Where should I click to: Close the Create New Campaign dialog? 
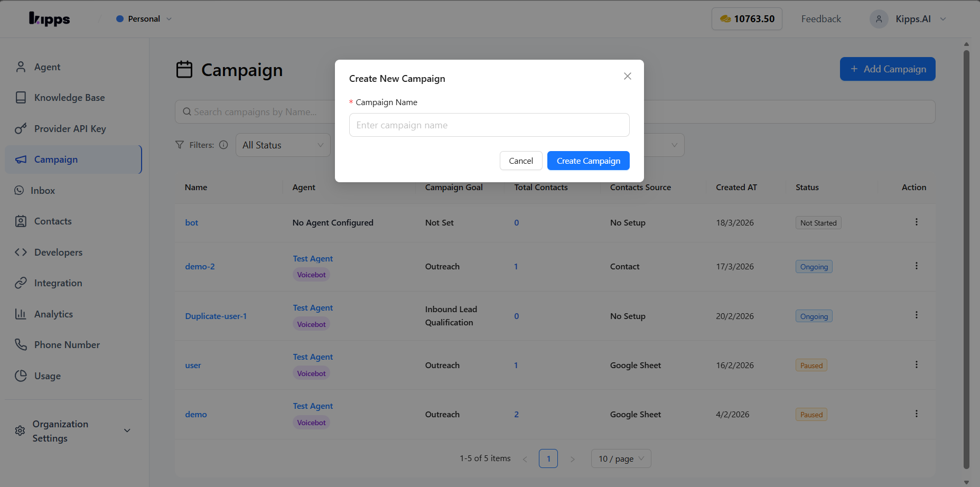point(628,76)
